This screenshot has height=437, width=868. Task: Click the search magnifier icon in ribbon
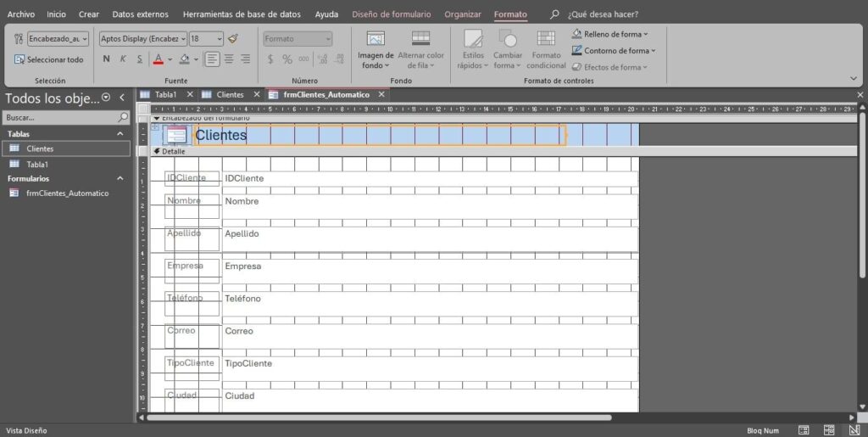[x=554, y=14]
